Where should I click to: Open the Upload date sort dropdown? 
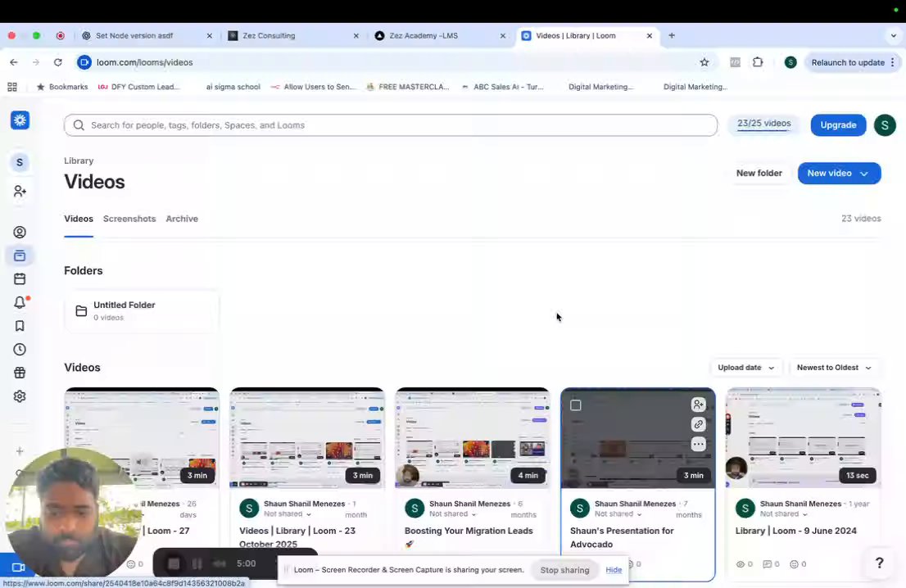(745, 368)
